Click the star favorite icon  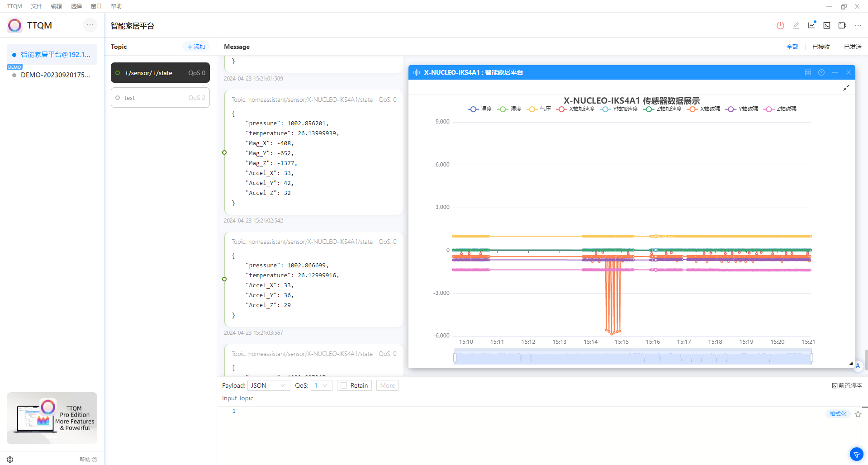pyautogui.click(x=858, y=414)
